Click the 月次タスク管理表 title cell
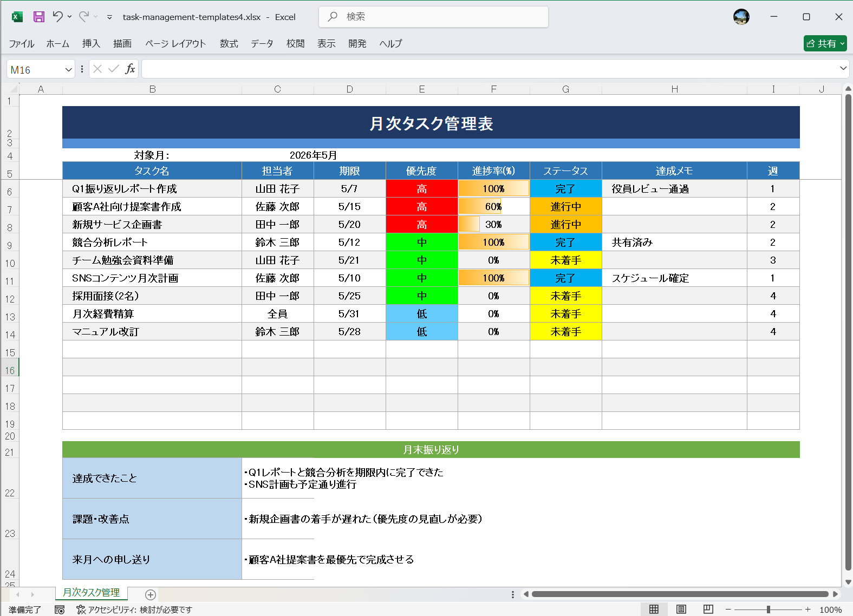Screen dimensions: 853x616 pyautogui.click(x=431, y=123)
